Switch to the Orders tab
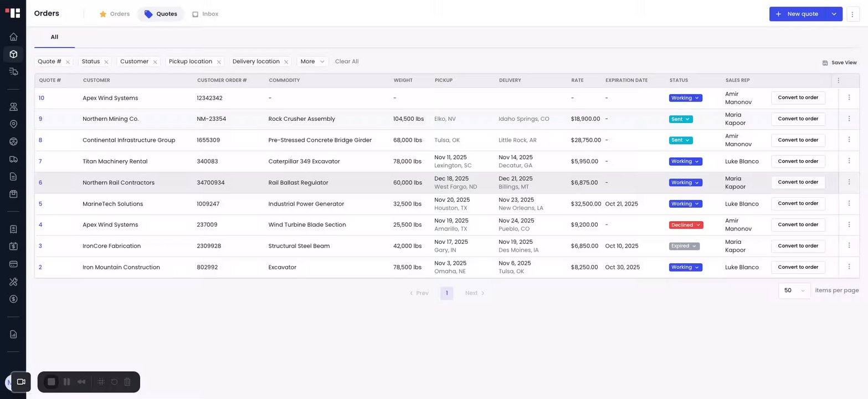Screen dimensions: 868x399 click(114, 14)
